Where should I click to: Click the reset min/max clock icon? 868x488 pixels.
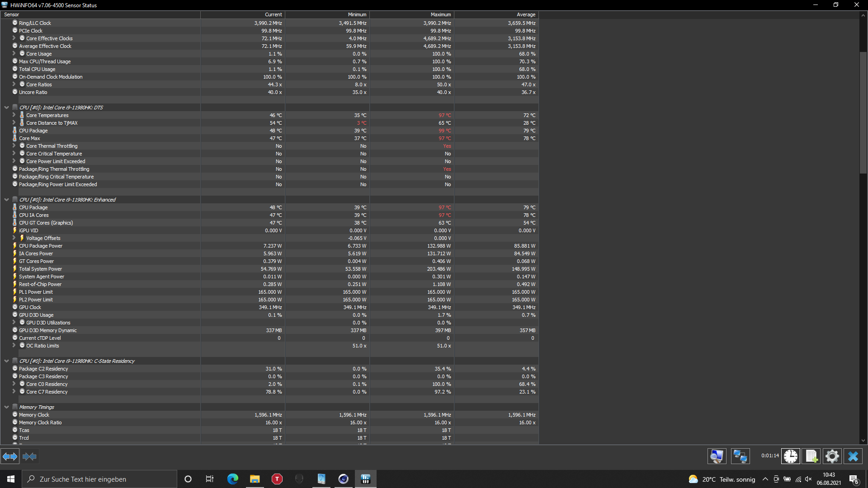point(791,456)
